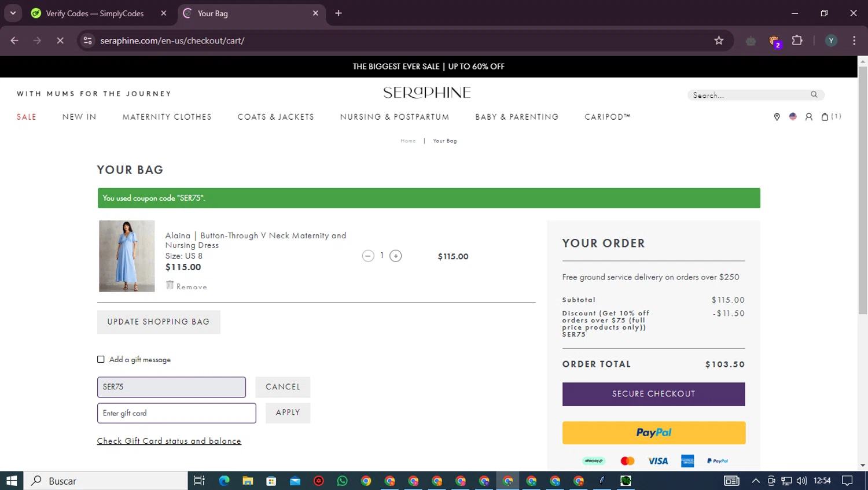
Task: Show hidden system tray icons
Action: pos(756,481)
